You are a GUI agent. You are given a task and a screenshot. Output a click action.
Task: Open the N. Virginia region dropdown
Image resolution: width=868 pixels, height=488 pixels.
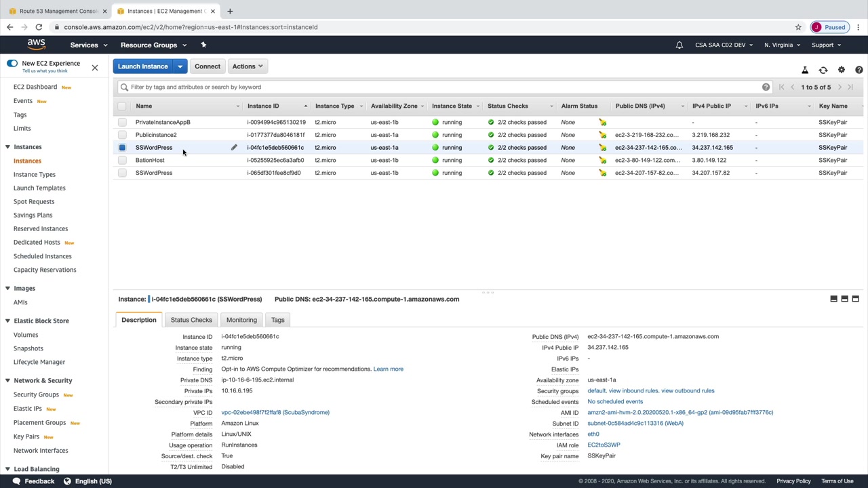tap(782, 45)
